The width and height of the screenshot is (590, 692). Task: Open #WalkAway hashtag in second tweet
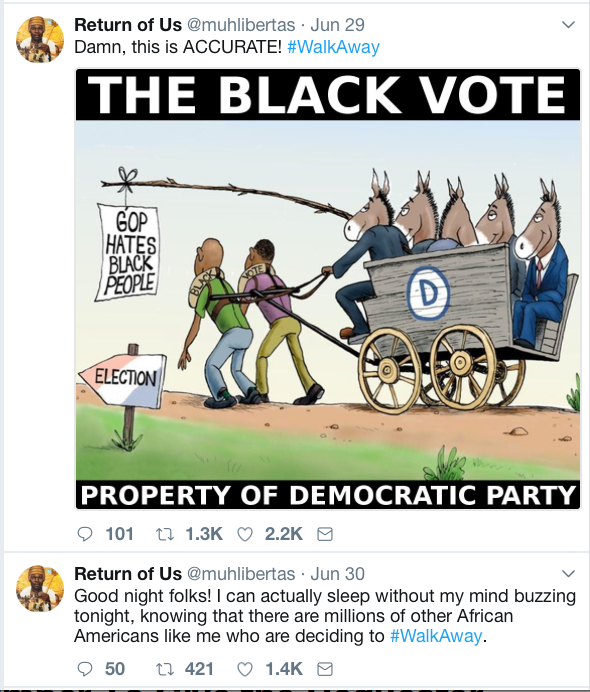(x=436, y=636)
